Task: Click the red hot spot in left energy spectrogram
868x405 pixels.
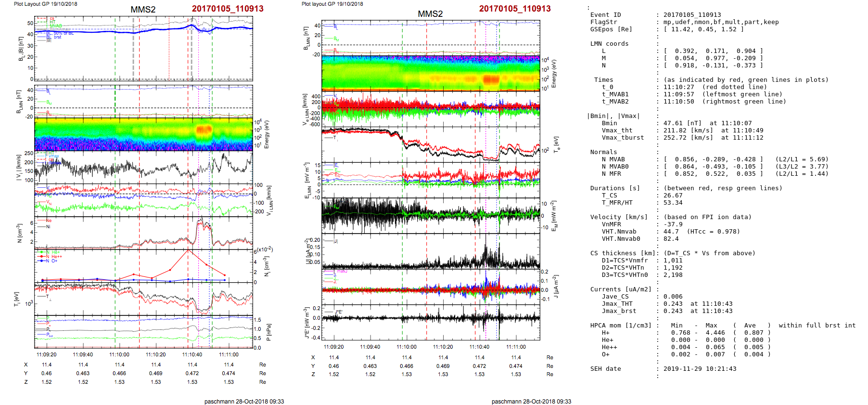Action: point(204,129)
